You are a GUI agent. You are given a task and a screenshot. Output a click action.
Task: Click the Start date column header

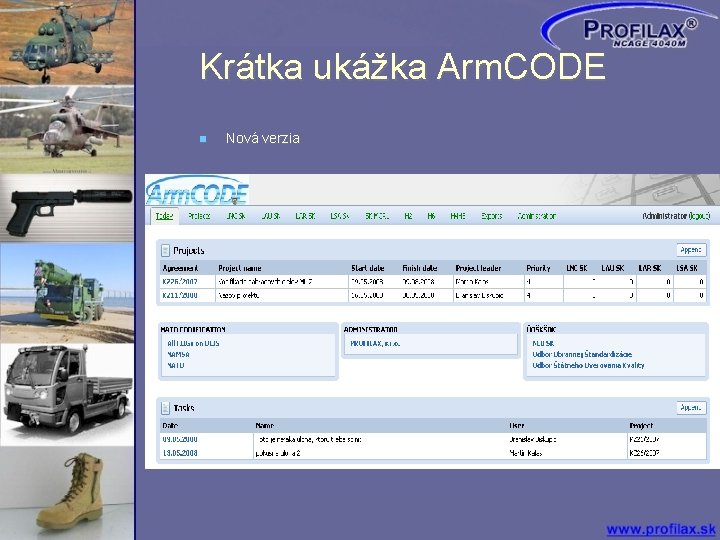367,268
